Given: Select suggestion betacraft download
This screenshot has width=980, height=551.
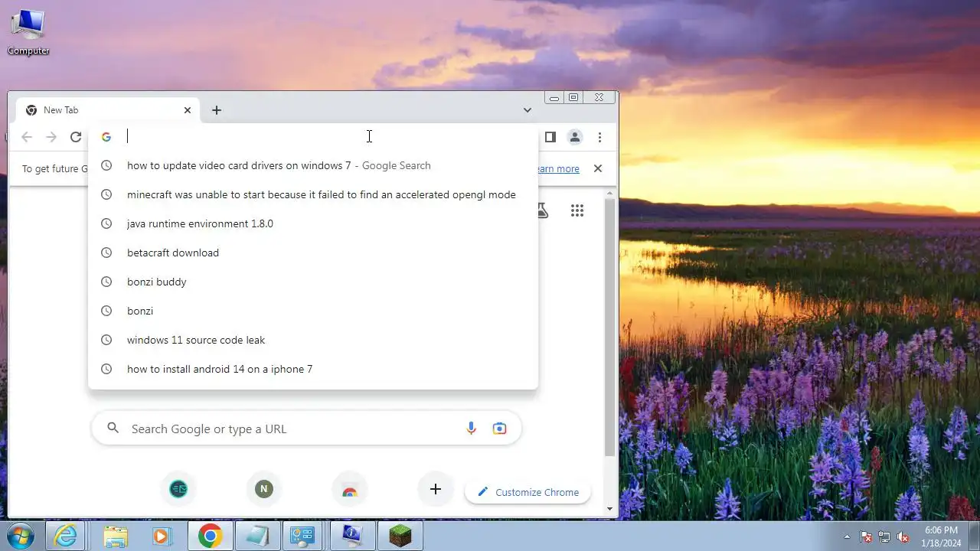Looking at the screenshot, I should tap(313, 253).
